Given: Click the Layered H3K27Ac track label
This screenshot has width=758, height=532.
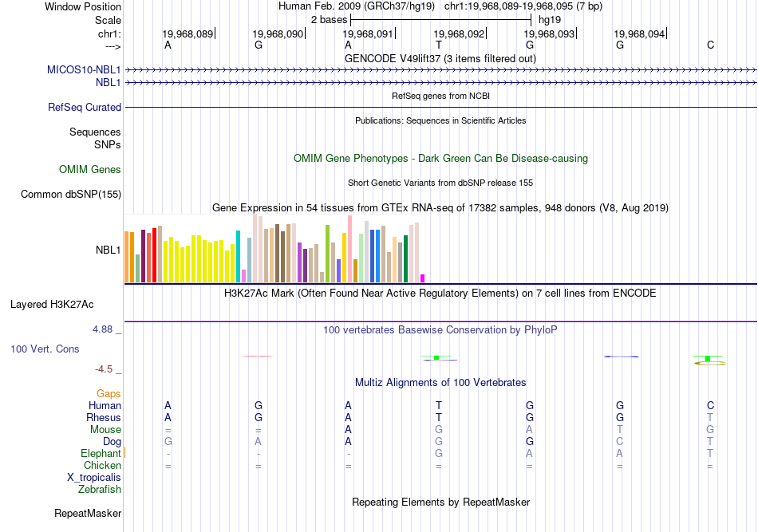Looking at the screenshot, I should coord(52,305).
